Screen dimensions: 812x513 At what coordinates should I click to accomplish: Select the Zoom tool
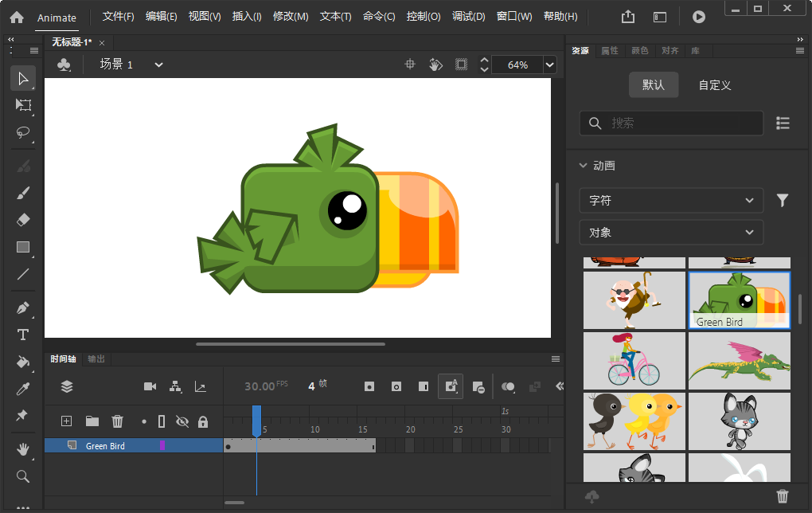pos(23,476)
